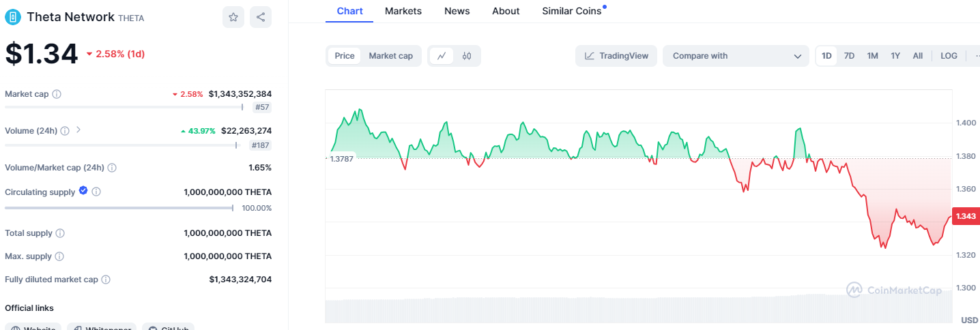Click Circulating supply info icon
The width and height of the screenshot is (980, 330).
pyautogui.click(x=96, y=192)
